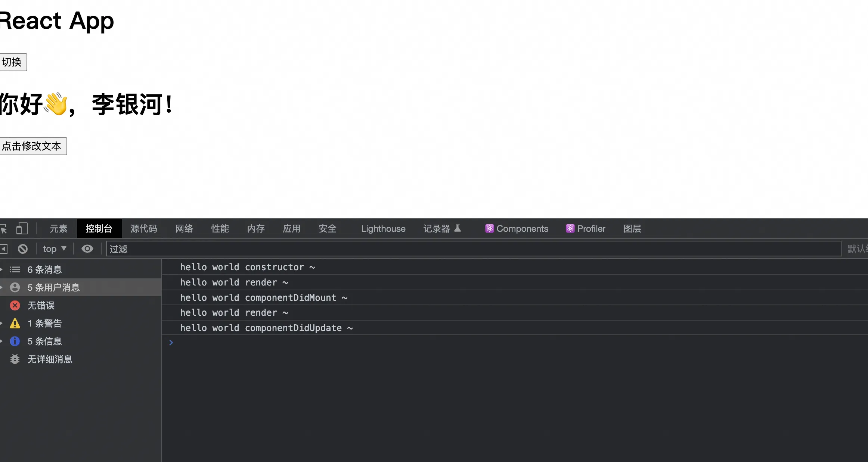Image resolution: width=868 pixels, height=462 pixels.
Task: Click the verbose bug icon
Action: [x=15, y=359]
